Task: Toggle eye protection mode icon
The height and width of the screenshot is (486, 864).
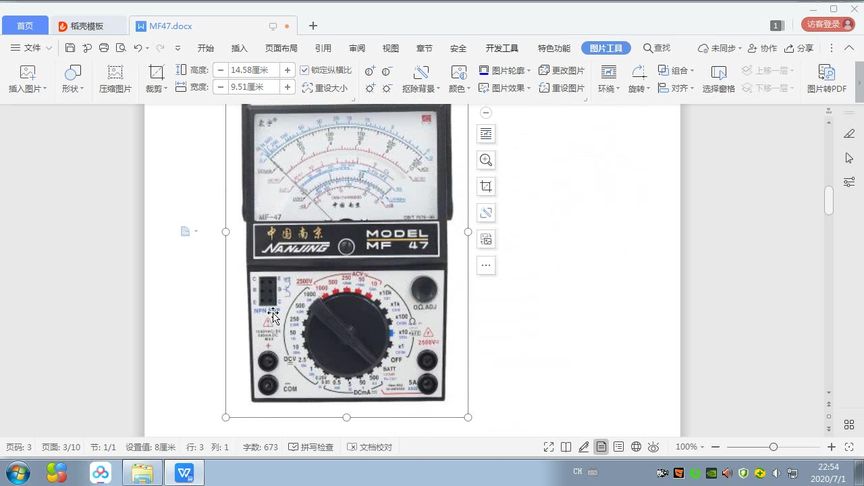Action: click(654, 447)
